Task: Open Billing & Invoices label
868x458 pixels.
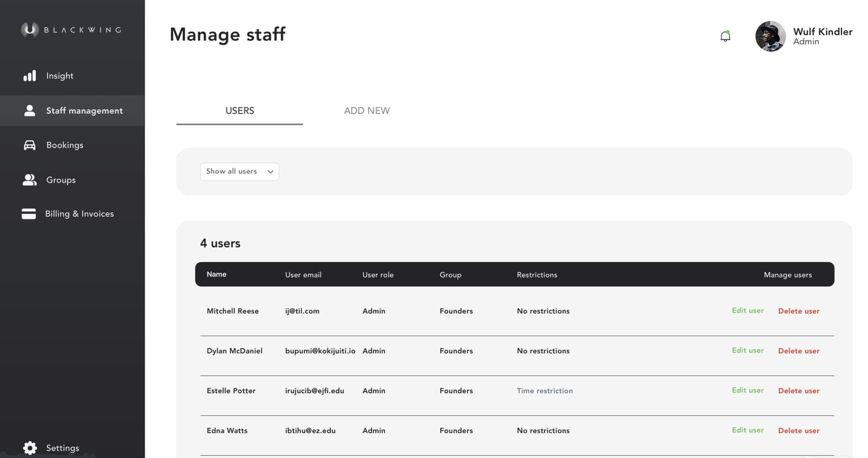Action: pos(79,214)
